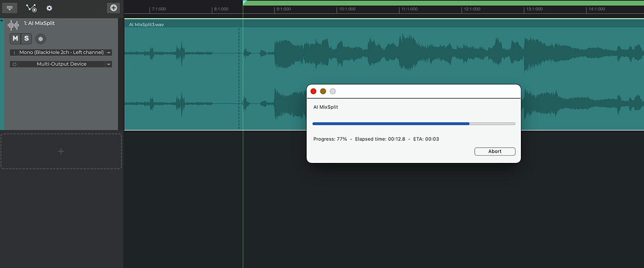Open track settings gear icon
Viewport: 644px width, 268px height.
pyautogui.click(x=49, y=8)
